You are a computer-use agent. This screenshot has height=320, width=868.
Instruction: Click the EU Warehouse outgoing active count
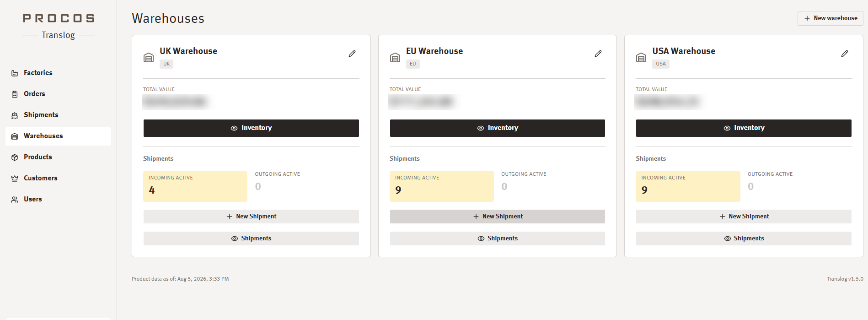[x=504, y=186]
